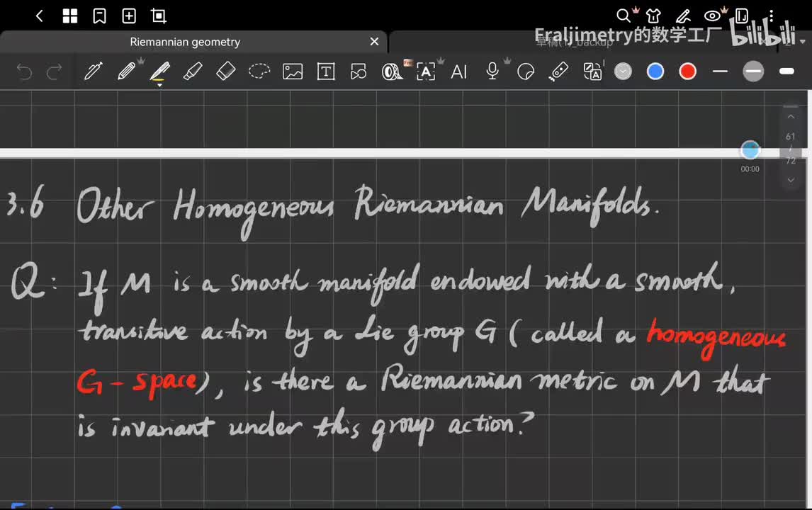Tap the floating blue recording bubble

click(750, 150)
